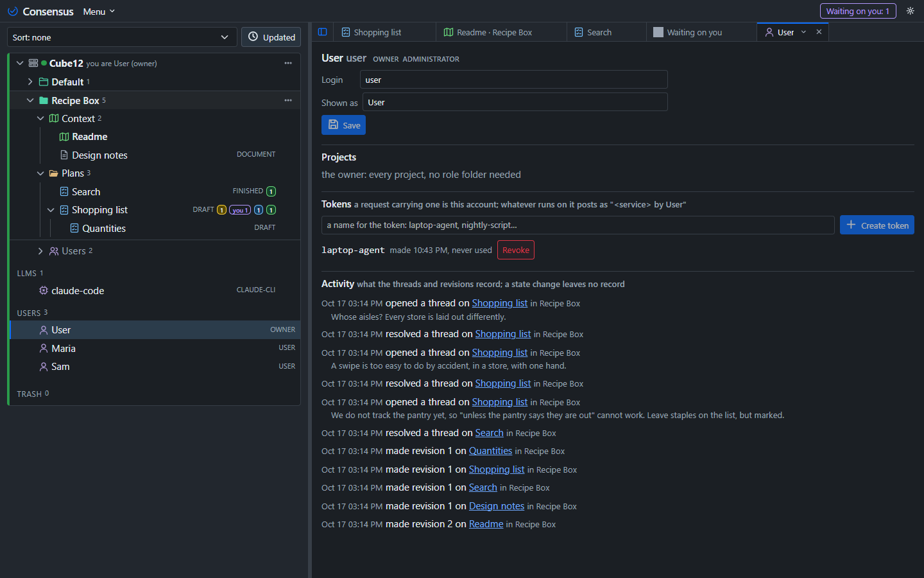
Task: Click the Search plan icon in tree
Action: tap(64, 191)
